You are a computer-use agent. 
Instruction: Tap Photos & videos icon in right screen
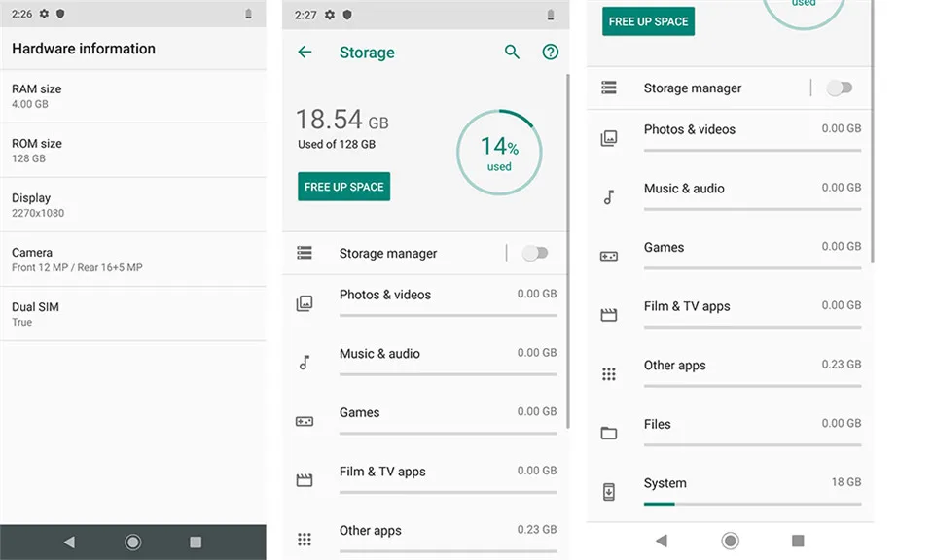click(609, 138)
